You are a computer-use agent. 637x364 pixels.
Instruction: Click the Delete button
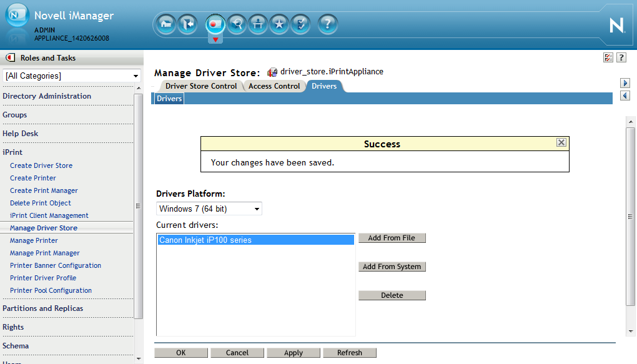[x=392, y=295]
